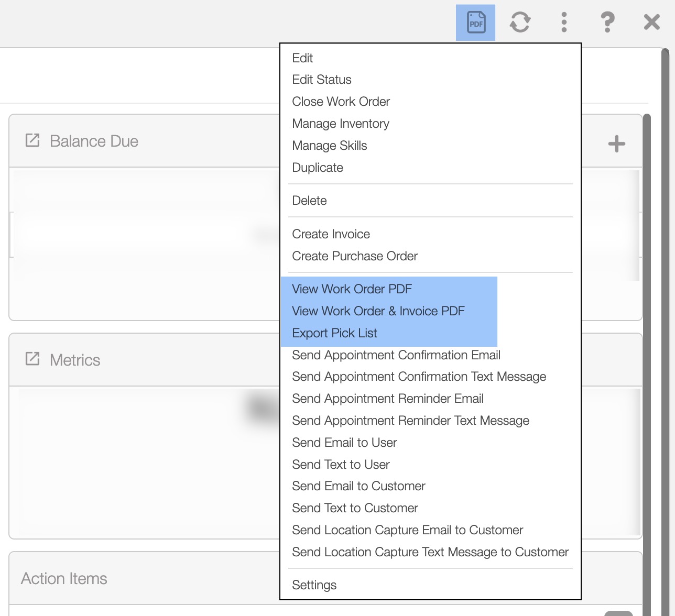The width and height of the screenshot is (675, 616).
Task: Select Manage Inventory in the menu
Action: [x=341, y=124]
